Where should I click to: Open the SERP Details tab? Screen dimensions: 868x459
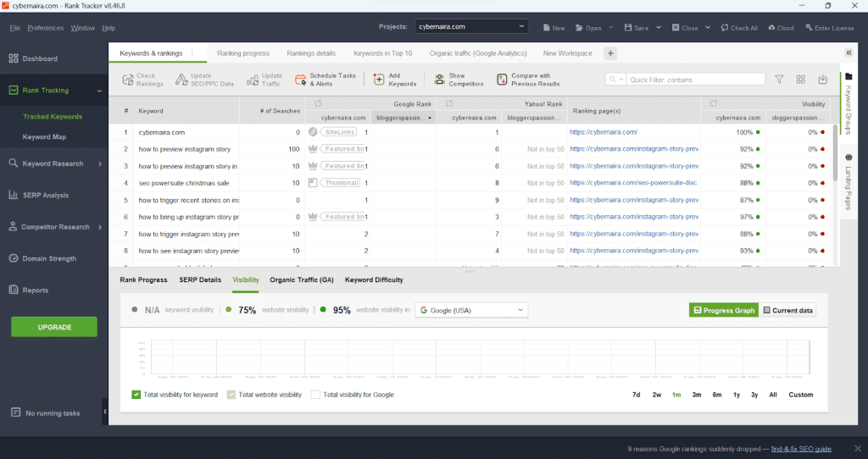point(200,279)
